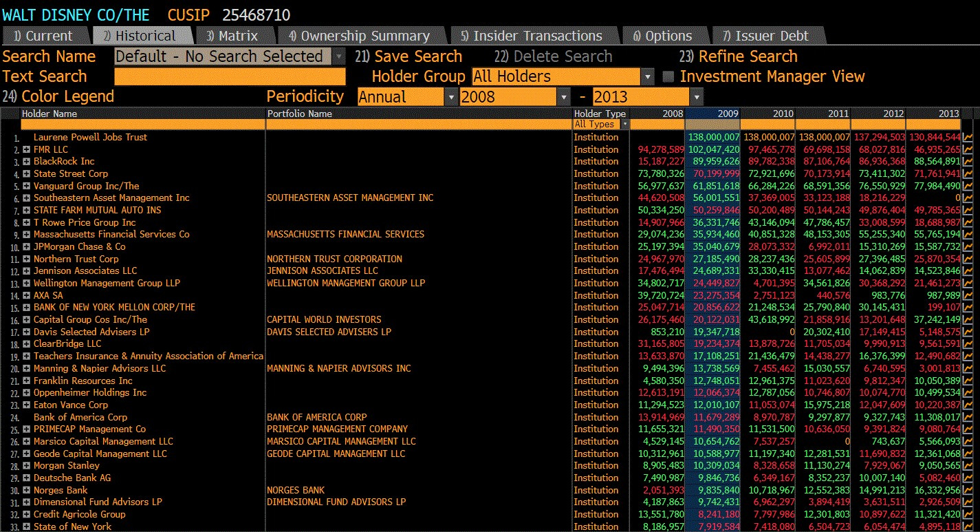Expand the FMR LLC holder row
Screen dimensions: 980x532
pos(26,149)
